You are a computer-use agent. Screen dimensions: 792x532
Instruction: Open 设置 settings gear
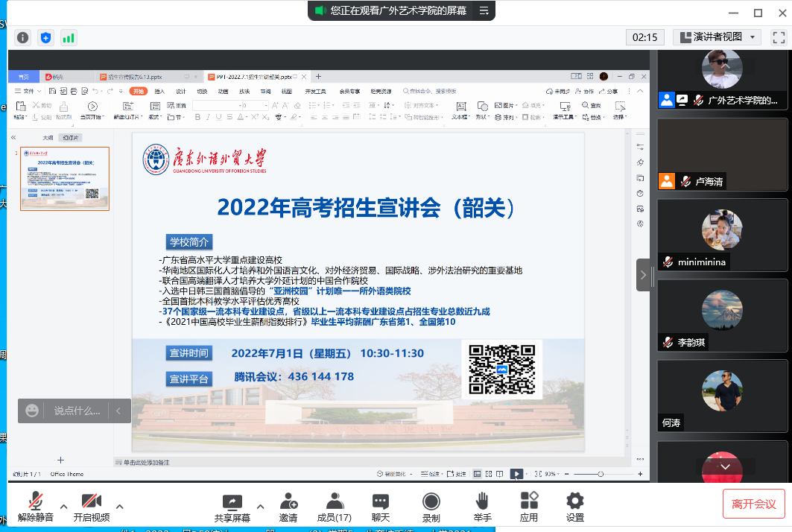click(x=574, y=507)
